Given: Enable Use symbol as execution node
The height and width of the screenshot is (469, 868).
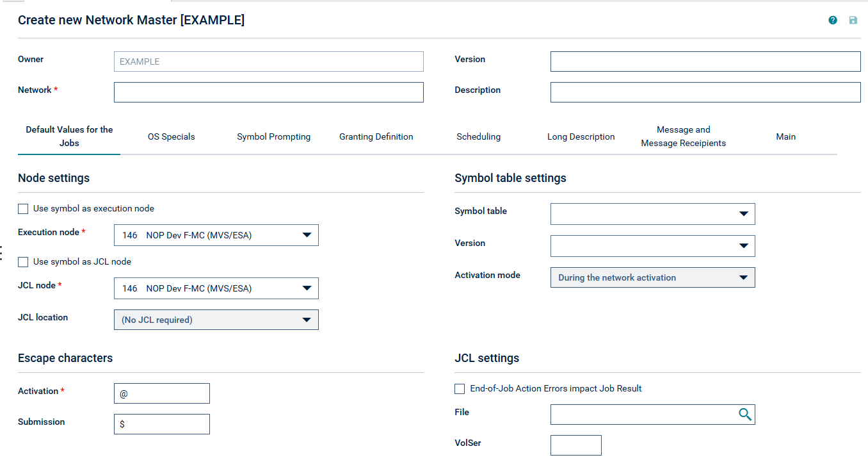Looking at the screenshot, I should [24, 209].
